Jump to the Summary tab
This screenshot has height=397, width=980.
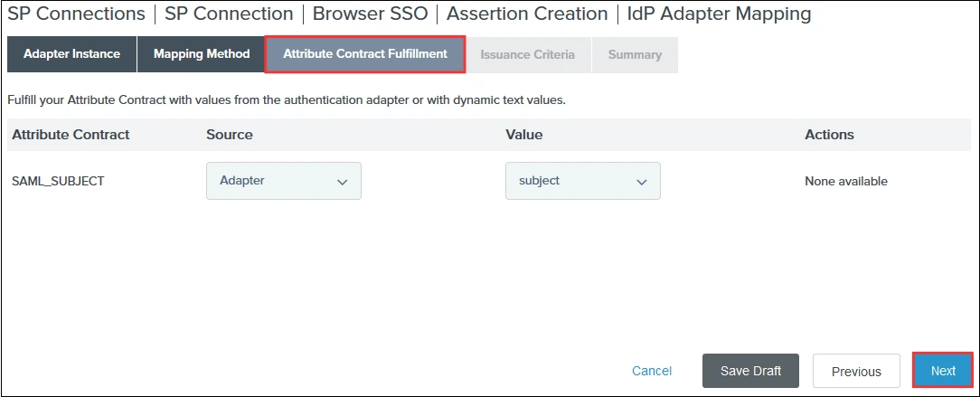(635, 55)
